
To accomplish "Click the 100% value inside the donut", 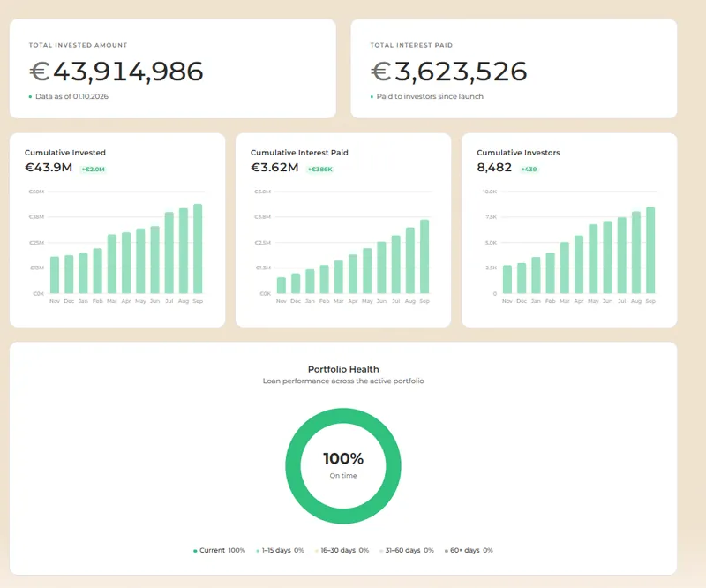I will (343, 459).
